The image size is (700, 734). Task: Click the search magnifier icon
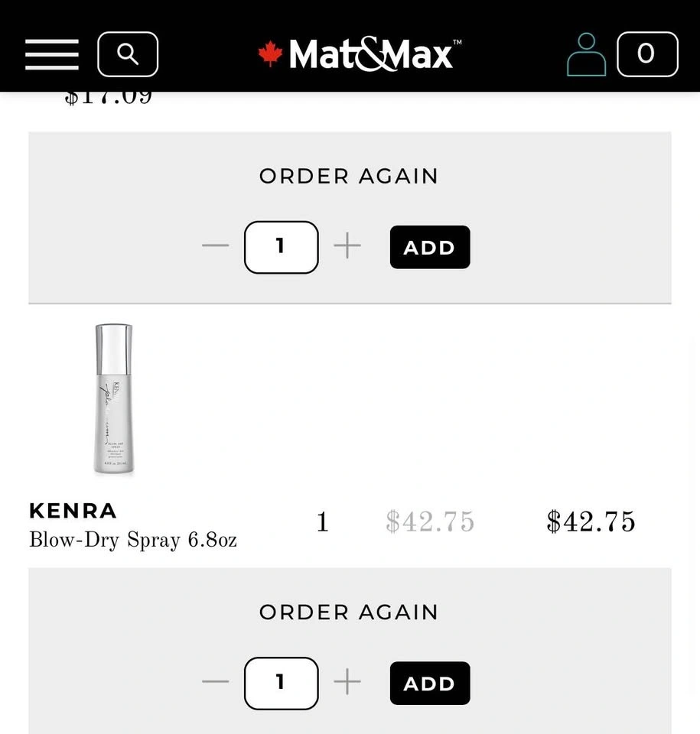click(x=128, y=54)
